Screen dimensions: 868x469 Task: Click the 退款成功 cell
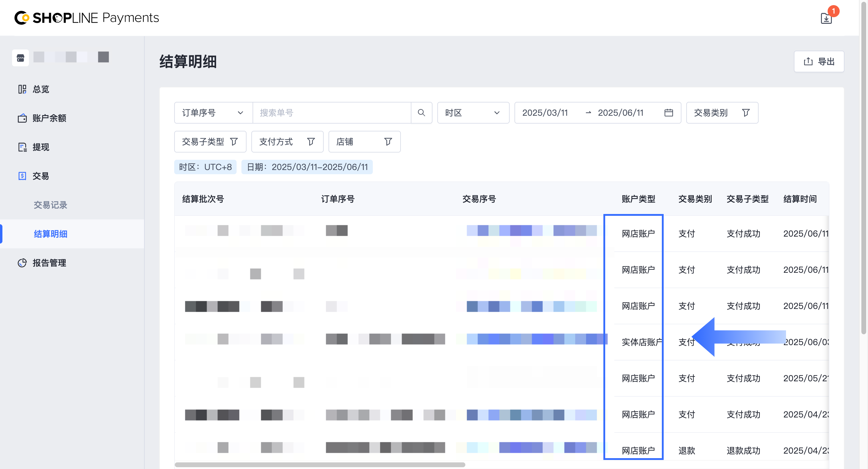(x=743, y=451)
